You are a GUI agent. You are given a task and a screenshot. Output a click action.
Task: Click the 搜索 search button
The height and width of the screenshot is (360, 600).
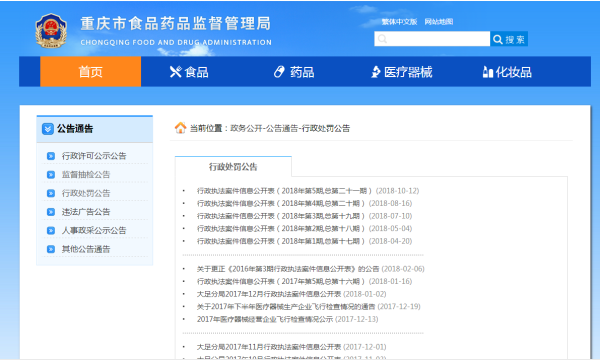point(509,39)
